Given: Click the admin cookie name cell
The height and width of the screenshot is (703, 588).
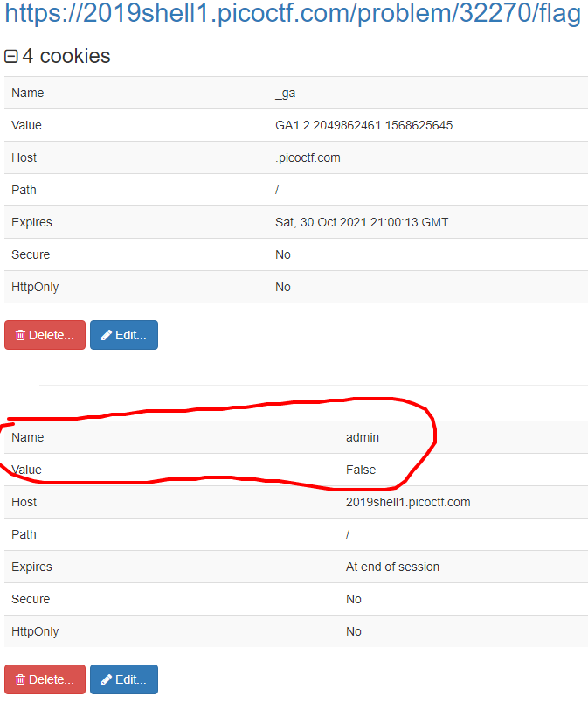Looking at the screenshot, I should [363, 437].
